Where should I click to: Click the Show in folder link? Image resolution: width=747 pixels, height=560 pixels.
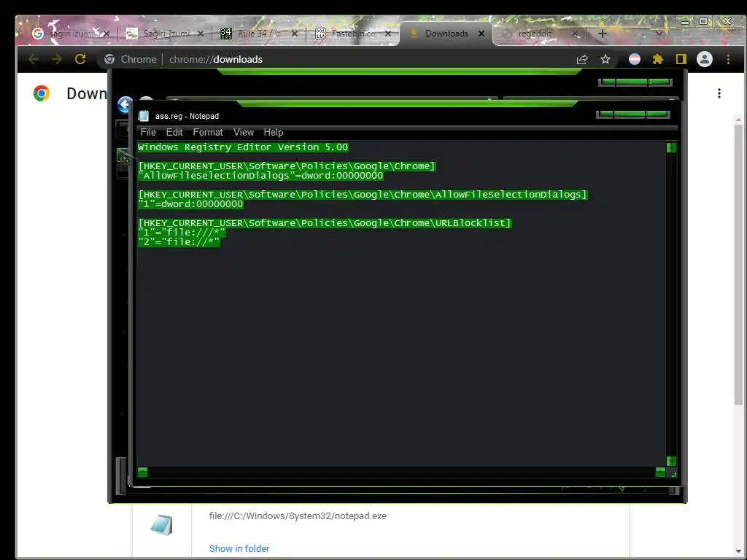239,548
